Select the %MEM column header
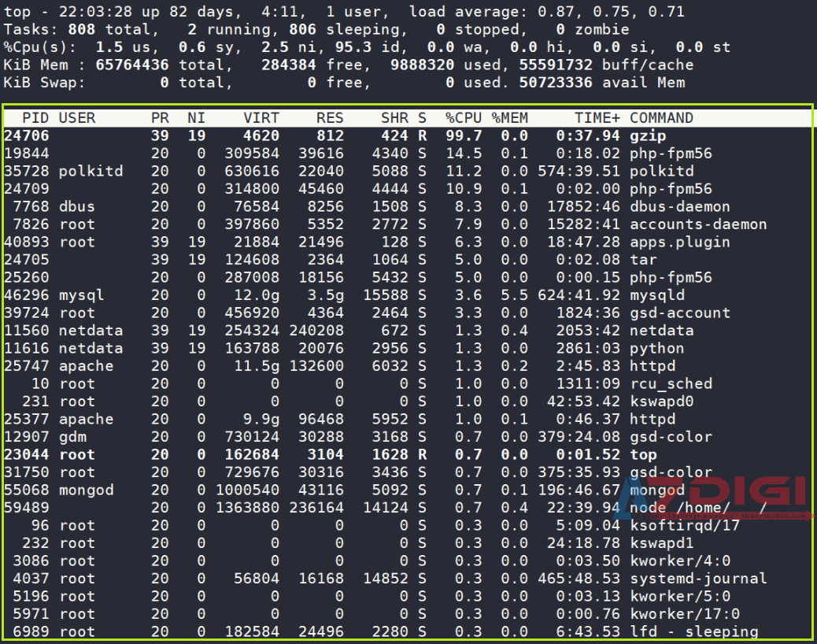The height and width of the screenshot is (644, 817). pyautogui.click(x=510, y=118)
